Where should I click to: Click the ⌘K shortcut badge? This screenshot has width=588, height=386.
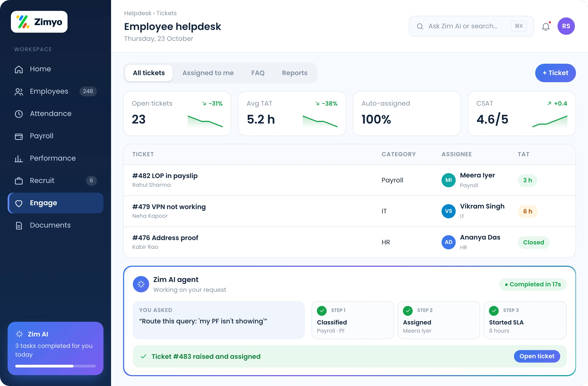pyautogui.click(x=519, y=26)
